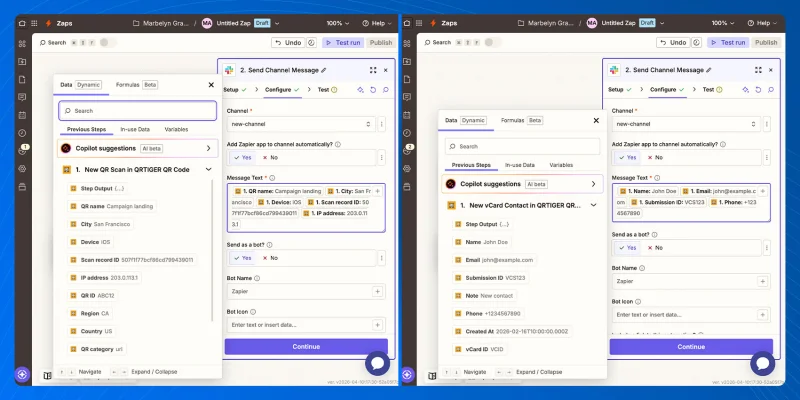This screenshot has height=400, width=800.
Task: Expand Copilot suggestions in left popup
Action: (x=208, y=148)
